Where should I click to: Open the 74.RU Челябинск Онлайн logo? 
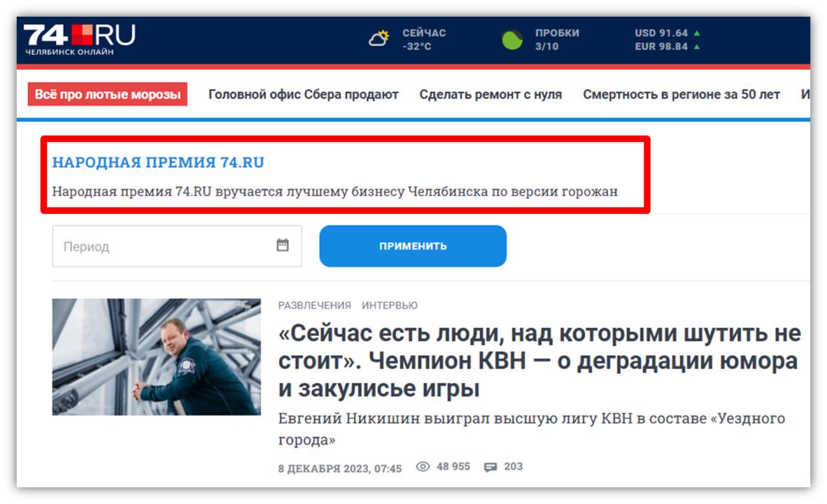pyautogui.click(x=79, y=39)
